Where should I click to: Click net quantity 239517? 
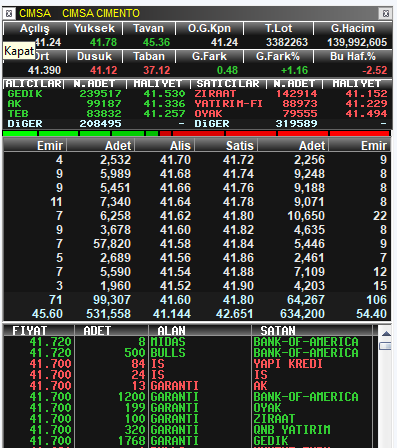(100, 94)
